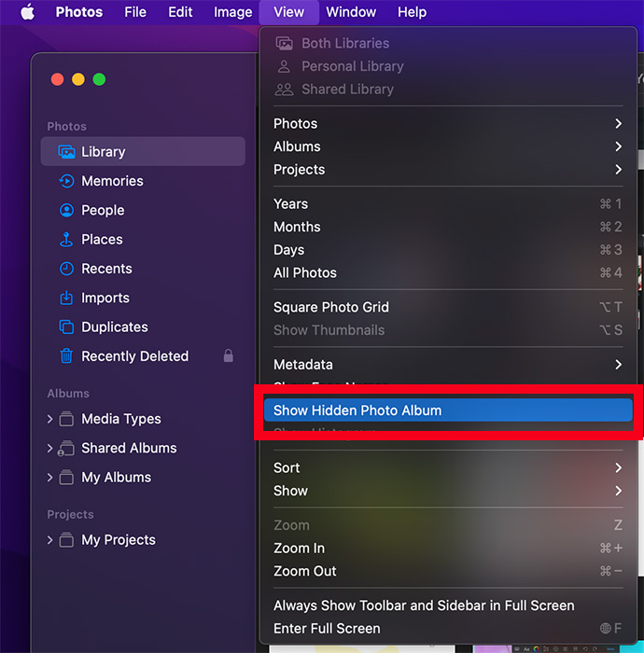Click the Duplicates icon in sidebar
This screenshot has width=644, height=653.
tap(66, 326)
